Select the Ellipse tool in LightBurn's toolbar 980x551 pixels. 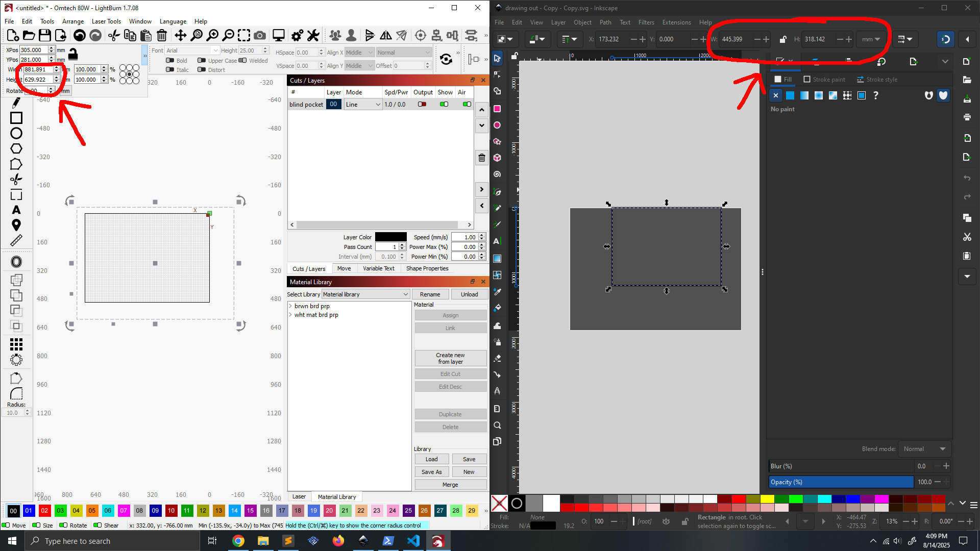(x=16, y=133)
